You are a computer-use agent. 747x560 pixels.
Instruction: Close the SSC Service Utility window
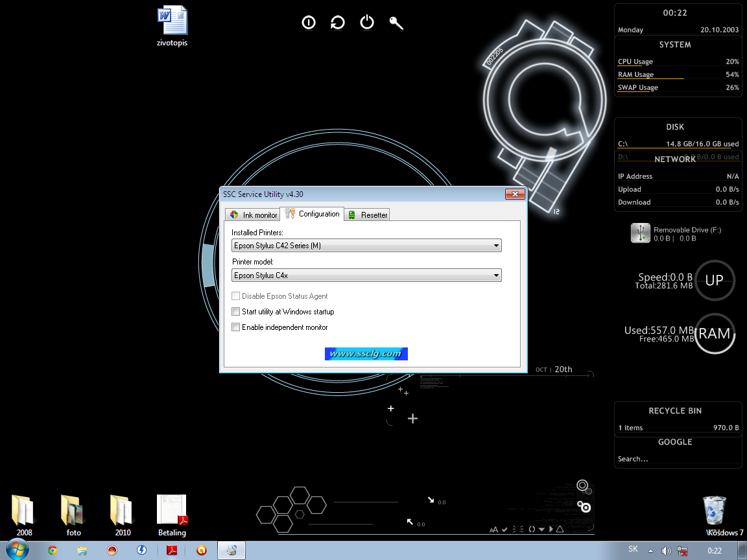click(515, 194)
